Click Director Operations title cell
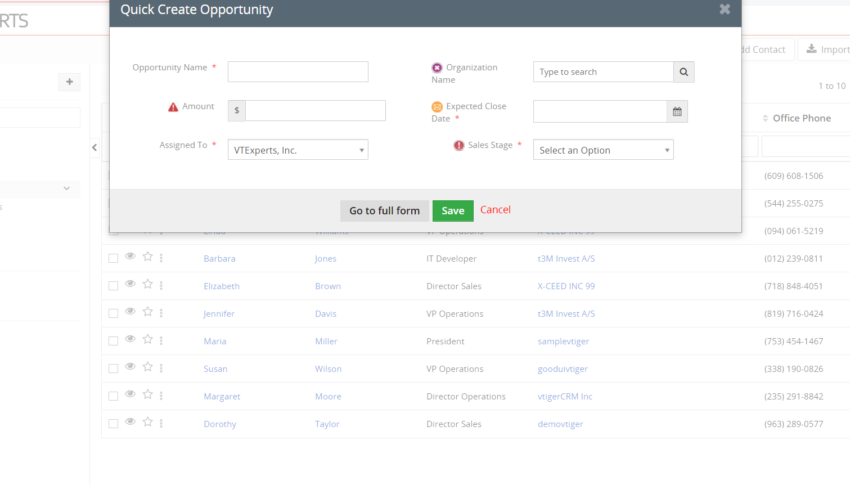The image size is (850, 485). click(x=466, y=397)
